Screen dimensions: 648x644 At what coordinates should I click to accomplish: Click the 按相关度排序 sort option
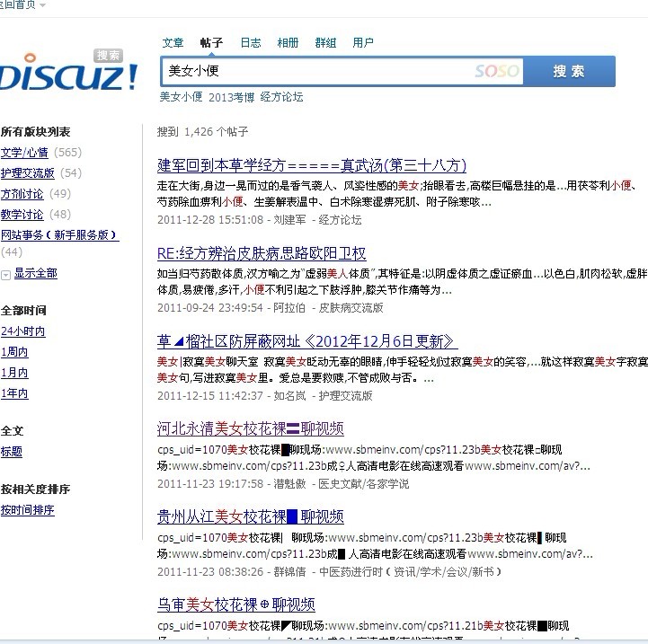point(36,490)
